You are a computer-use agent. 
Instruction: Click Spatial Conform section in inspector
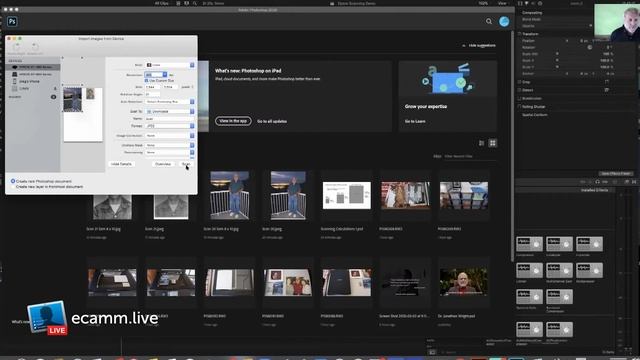pos(535,115)
